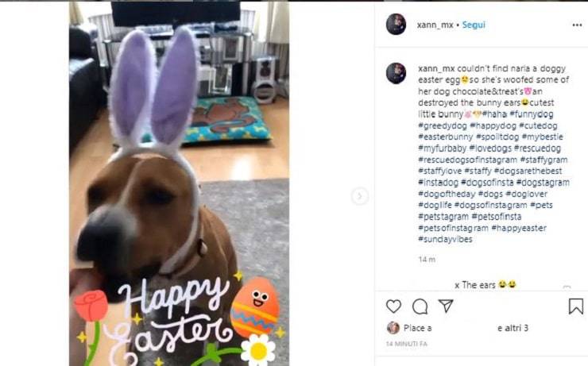
Task: Click the caption avatar beside the description
Action: click(396, 73)
